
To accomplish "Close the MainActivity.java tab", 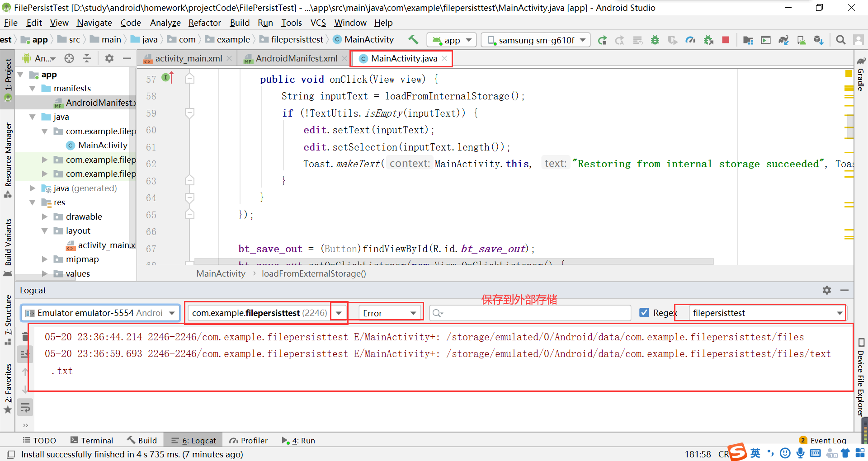I will pyautogui.click(x=444, y=58).
